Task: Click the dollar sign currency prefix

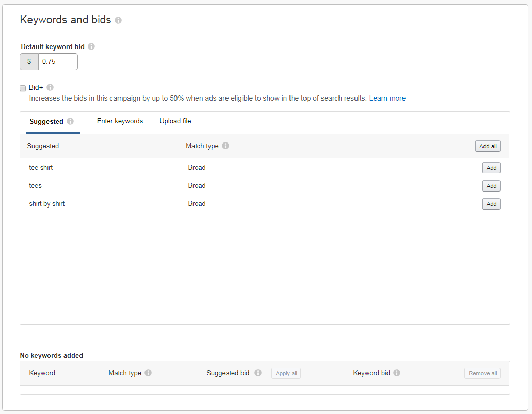Action: [29, 62]
